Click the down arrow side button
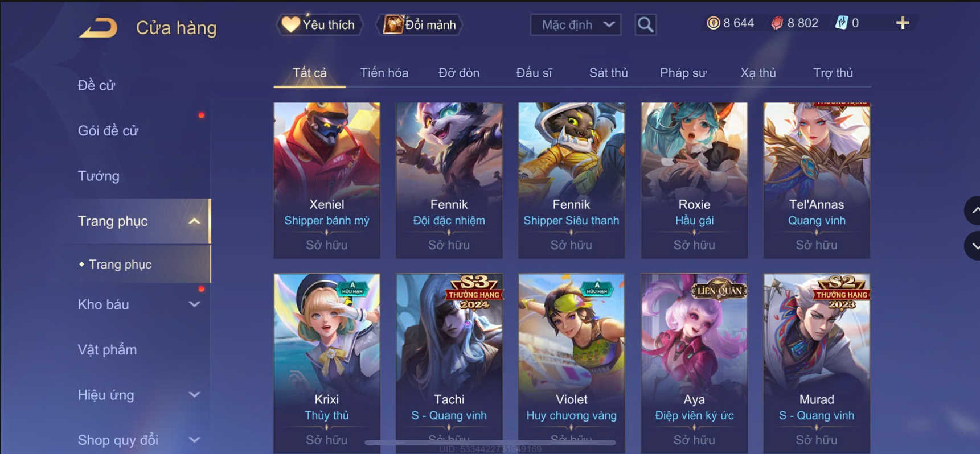 click(973, 246)
